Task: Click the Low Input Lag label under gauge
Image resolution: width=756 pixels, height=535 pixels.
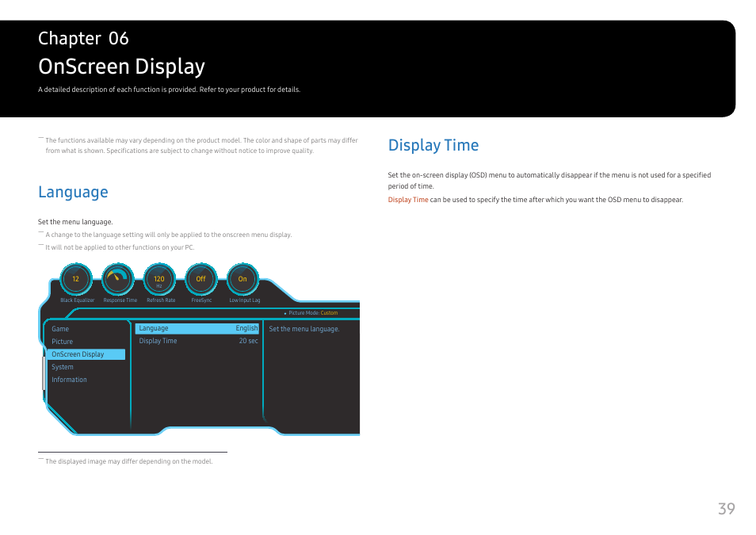Action: click(244, 300)
